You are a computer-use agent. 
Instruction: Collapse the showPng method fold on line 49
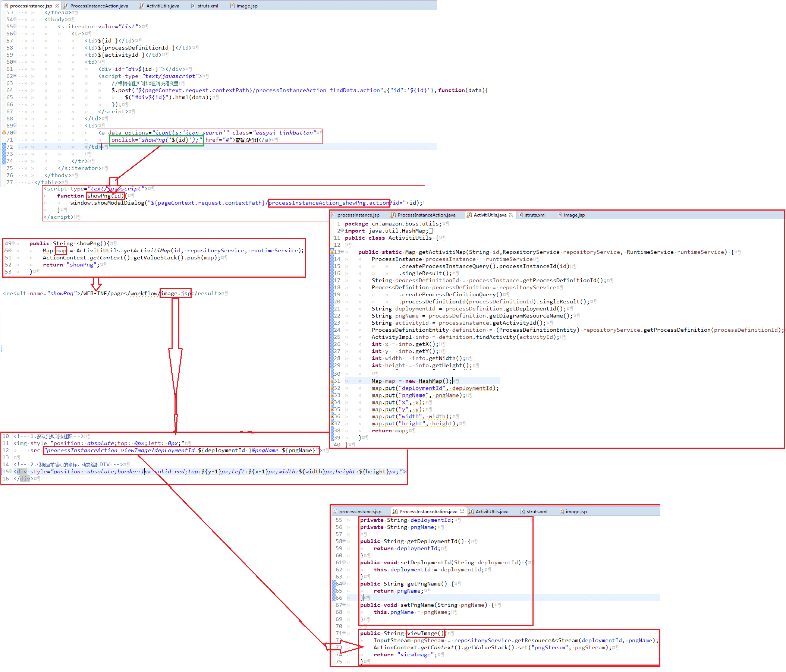[x=13, y=243]
